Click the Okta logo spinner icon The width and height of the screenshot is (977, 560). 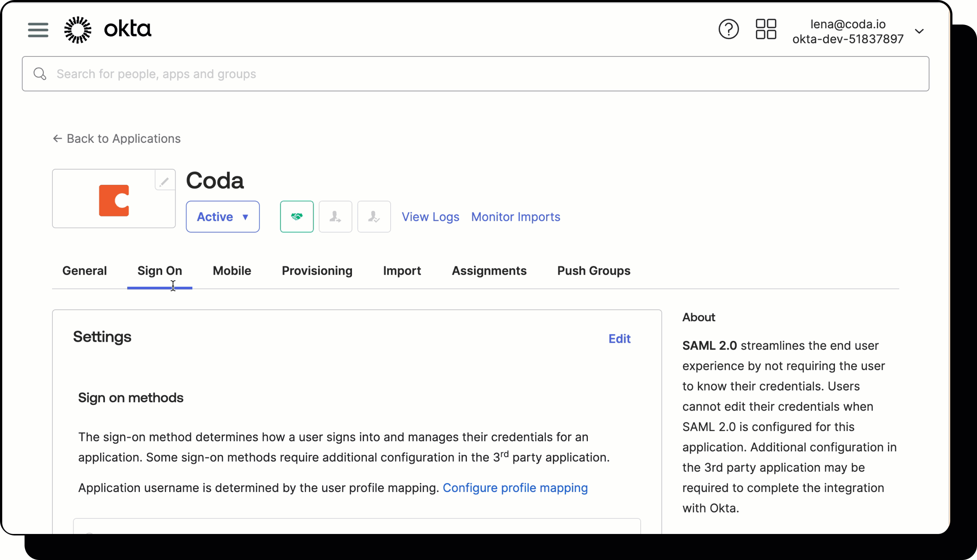coord(78,30)
